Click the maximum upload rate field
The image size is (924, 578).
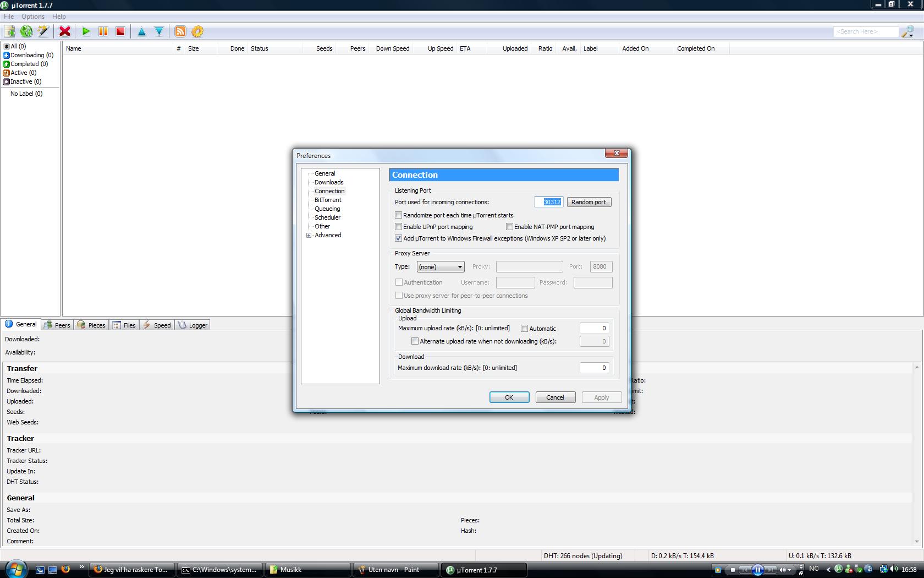coord(594,328)
